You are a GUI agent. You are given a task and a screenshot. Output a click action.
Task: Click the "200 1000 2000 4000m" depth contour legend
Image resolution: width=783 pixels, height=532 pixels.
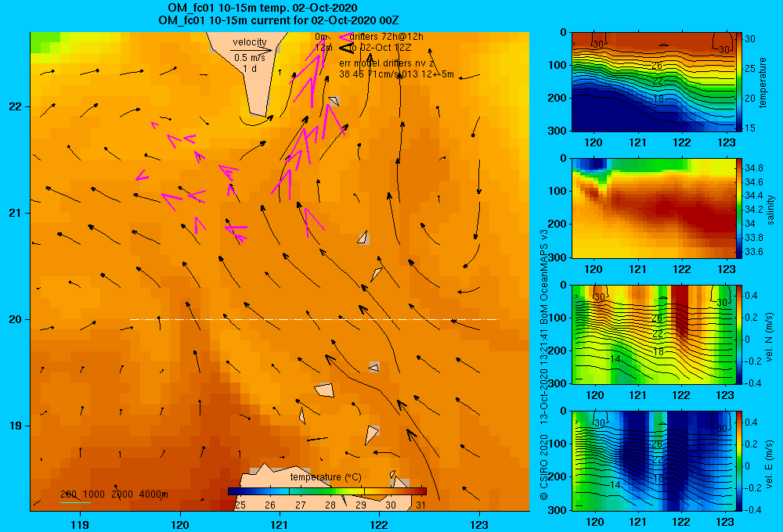tap(114, 494)
